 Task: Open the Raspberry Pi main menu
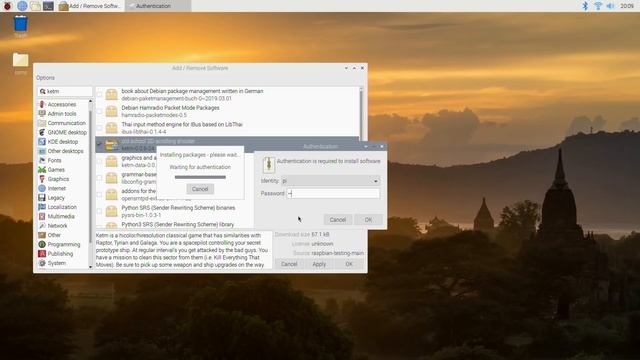point(7,6)
